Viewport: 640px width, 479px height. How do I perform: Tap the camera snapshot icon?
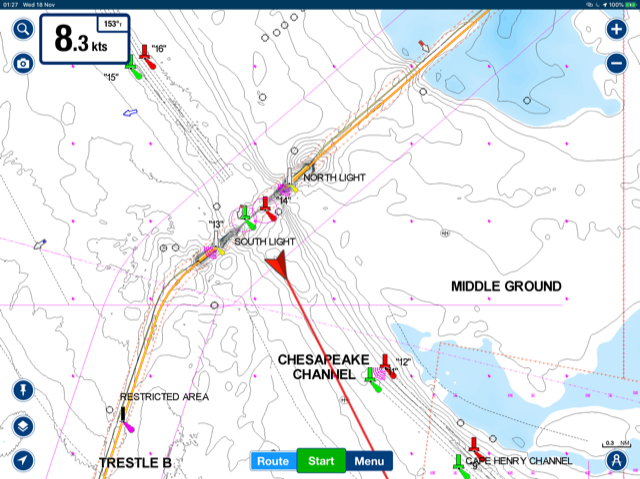(22, 63)
